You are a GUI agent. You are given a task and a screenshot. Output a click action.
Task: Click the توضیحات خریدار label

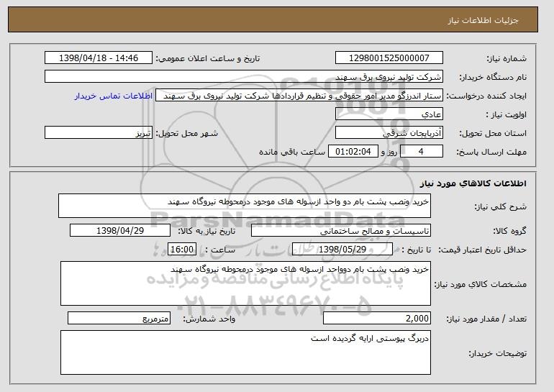click(497, 353)
